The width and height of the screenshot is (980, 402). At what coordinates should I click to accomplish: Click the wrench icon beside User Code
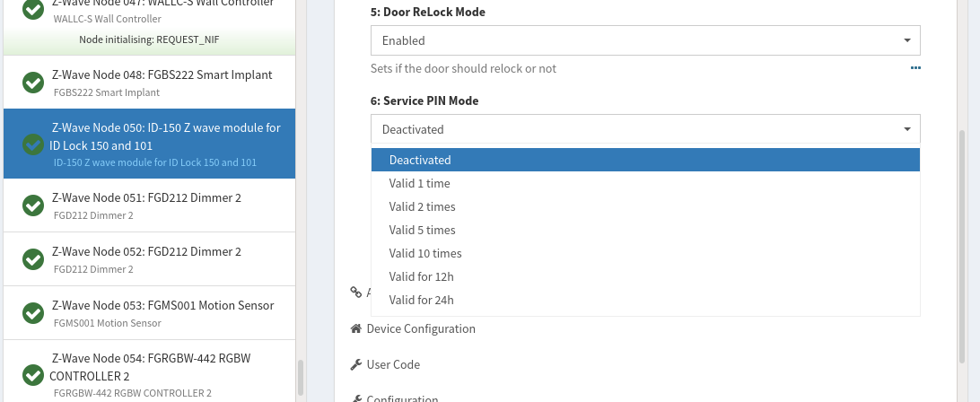point(356,364)
